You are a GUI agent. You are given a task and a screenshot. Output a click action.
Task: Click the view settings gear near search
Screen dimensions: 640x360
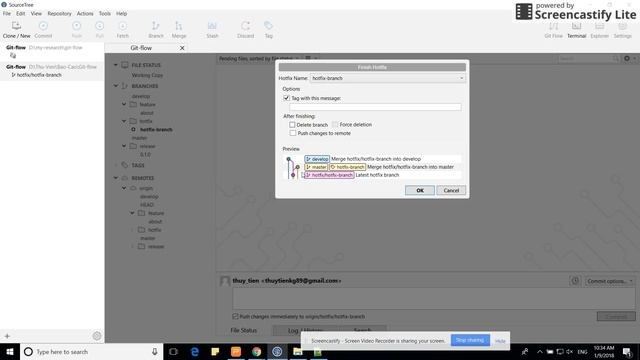627,59
